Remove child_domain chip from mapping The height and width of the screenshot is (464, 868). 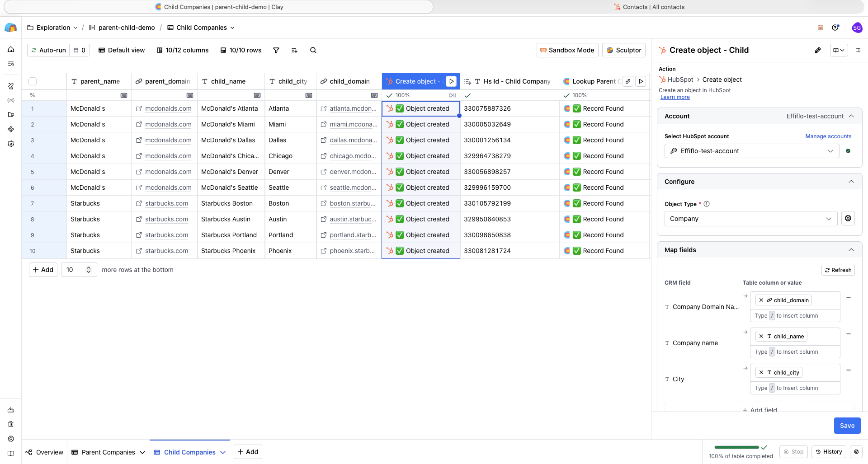[761, 300]
